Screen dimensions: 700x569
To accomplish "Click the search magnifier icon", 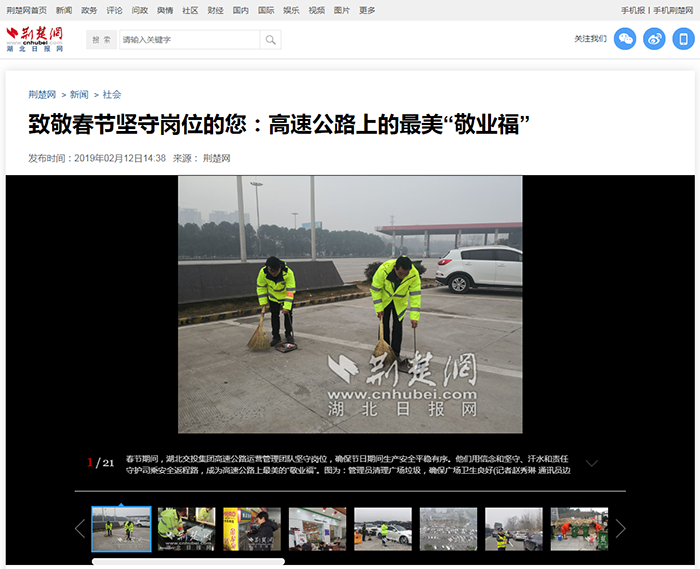I will click(270, 40).
